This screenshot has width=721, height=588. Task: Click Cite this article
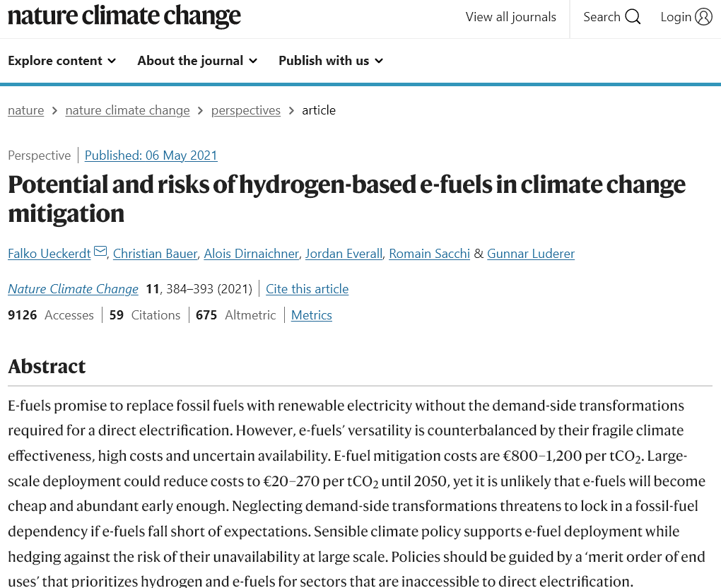click(307, 289)
